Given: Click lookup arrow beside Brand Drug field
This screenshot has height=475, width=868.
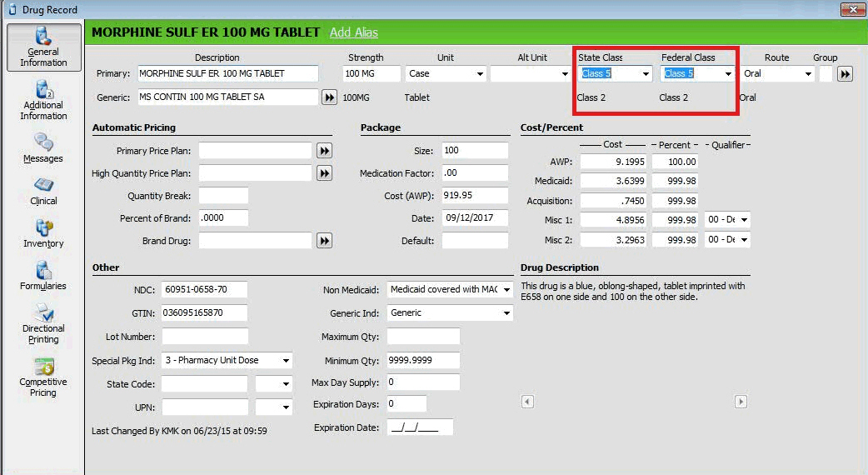Looking at the screenshot, I should click(x=325, y=241).
